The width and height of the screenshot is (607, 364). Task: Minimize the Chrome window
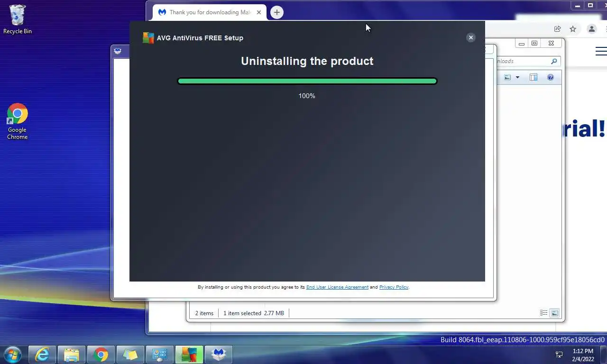click(x=578, y=6)
